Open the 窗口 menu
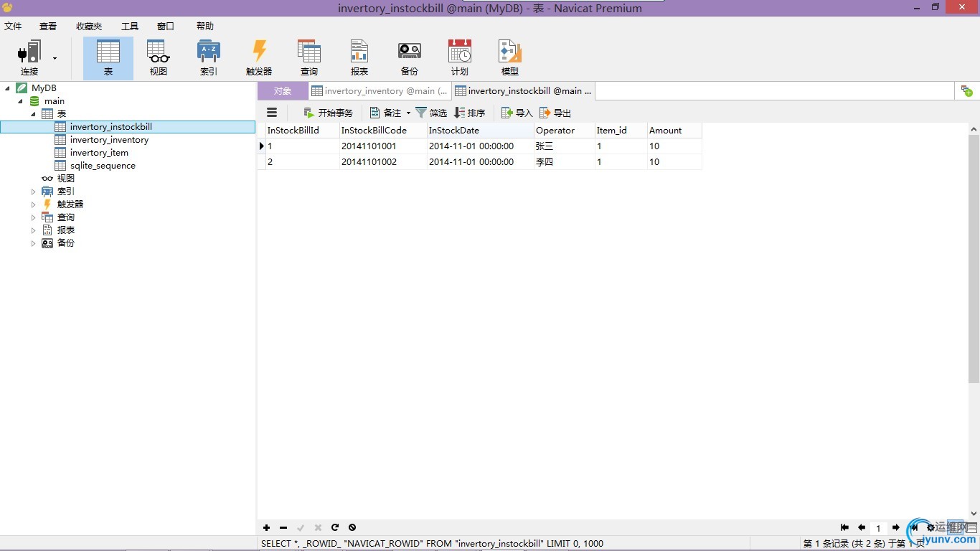 click(x=166, y=26)
